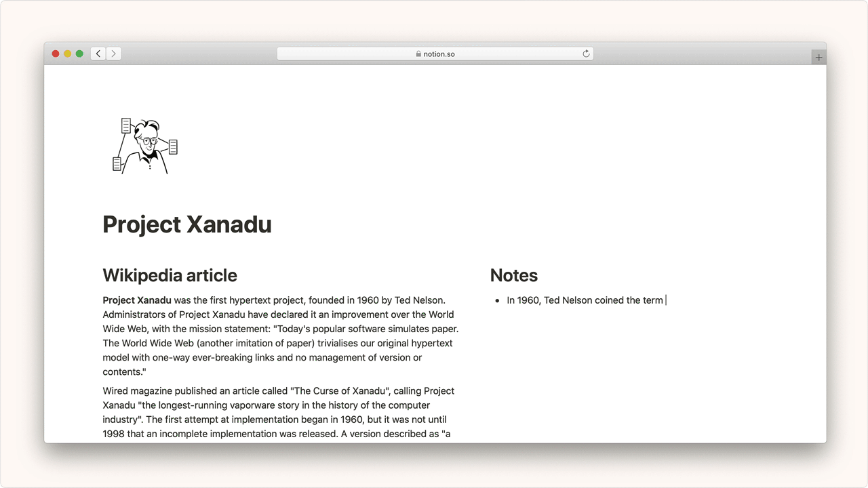868x488 pixels.
Task: Open a new tab with the plus button
Action: tap(818, 58)
